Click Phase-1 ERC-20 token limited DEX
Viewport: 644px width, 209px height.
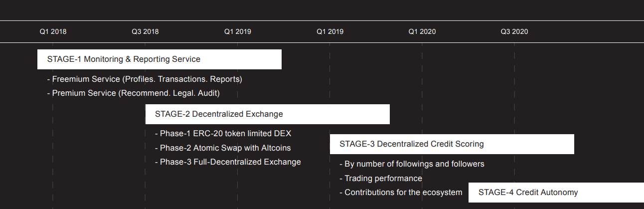223,134
